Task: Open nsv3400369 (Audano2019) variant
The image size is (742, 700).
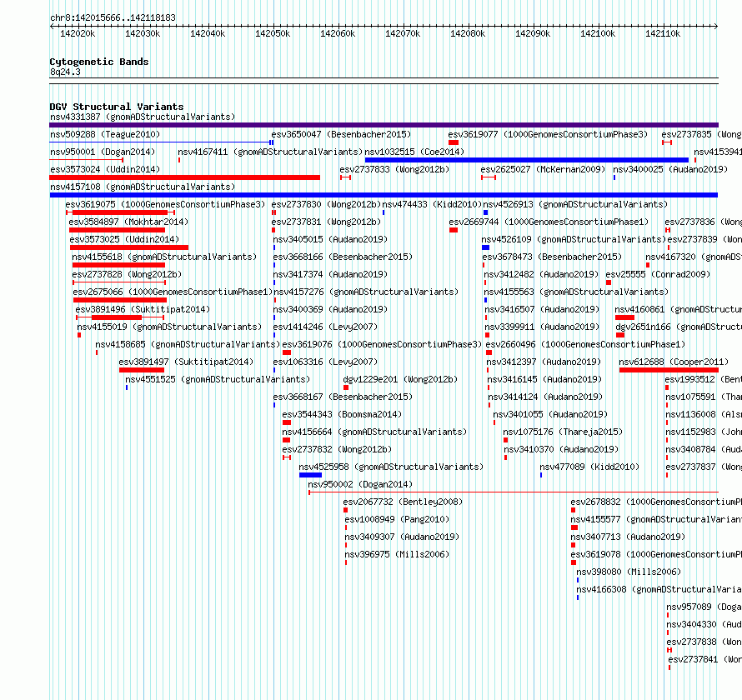Action: 330,309
